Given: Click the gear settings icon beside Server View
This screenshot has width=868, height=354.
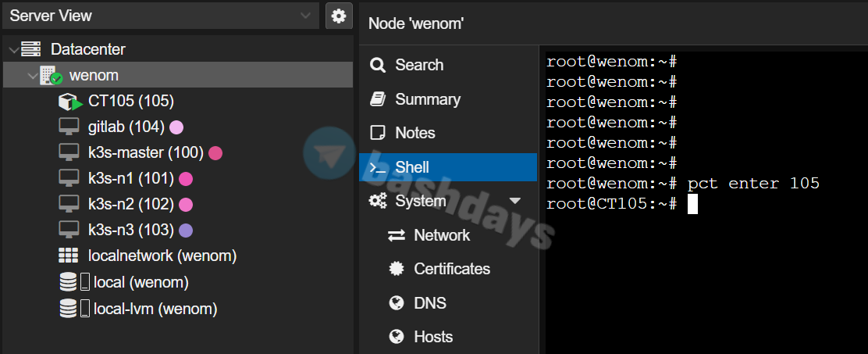Looking at the screenshot, I should pos(338,16).
